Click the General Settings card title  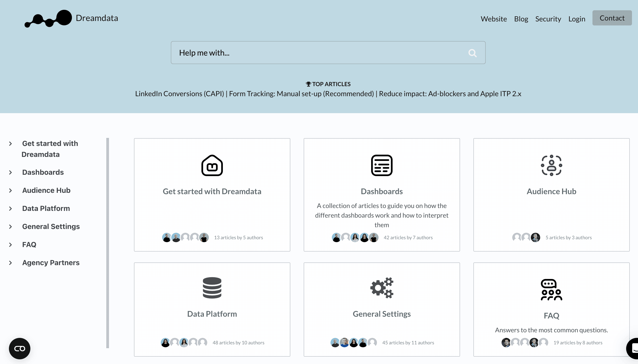click(382, 314)
